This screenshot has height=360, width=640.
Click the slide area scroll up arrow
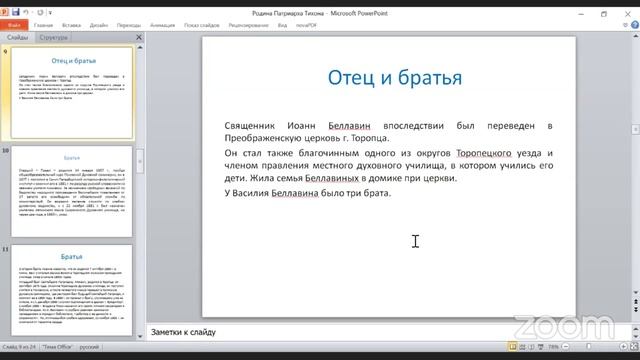(x=636, y=36)
